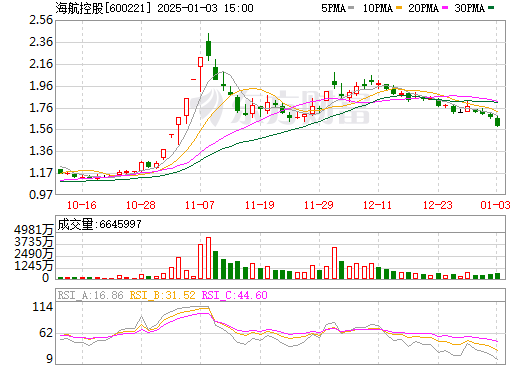Click the tallest red volume bar
The image size is (520, 365).
(208, 258)
